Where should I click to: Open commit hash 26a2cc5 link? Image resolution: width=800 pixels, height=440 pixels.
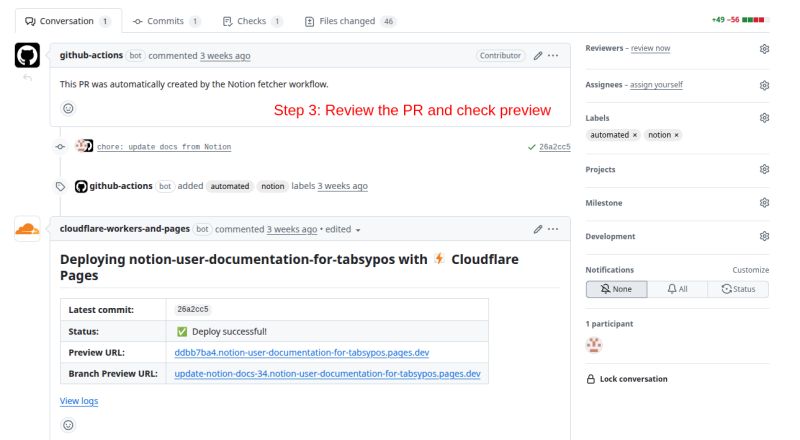pyautogui.click(x=555, y=147)
